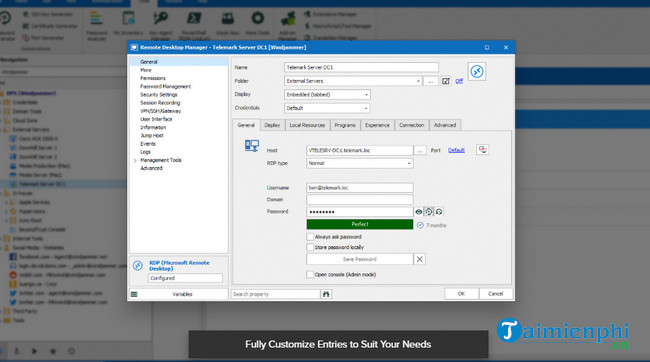The height and width of the screenshot is (362, 650).
Task: Click the Cancel button
Action: point(496,294)
